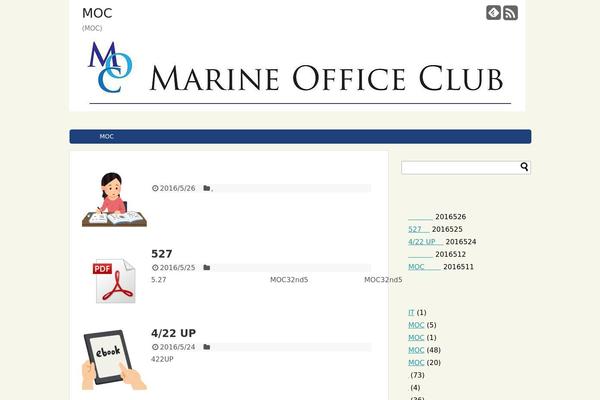Screen dimensions: 600x400
Task: Click the search magnifier icon
Action: click(x=524, y=167)
